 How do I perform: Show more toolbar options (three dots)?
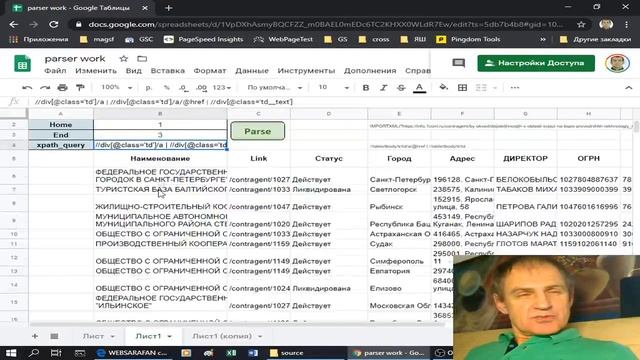point(515,88)
